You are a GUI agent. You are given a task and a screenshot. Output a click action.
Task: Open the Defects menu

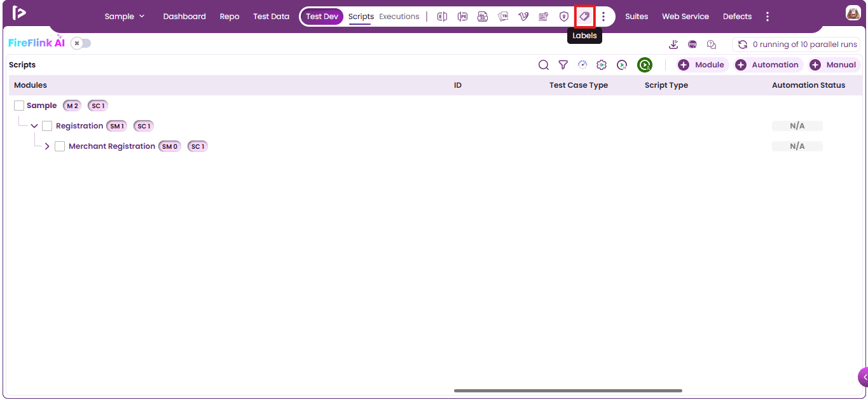737,17
